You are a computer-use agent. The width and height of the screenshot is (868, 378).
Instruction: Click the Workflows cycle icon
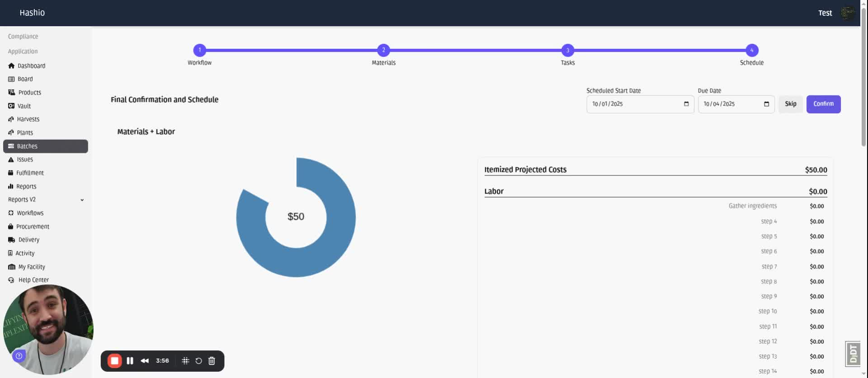pos(11,213)
